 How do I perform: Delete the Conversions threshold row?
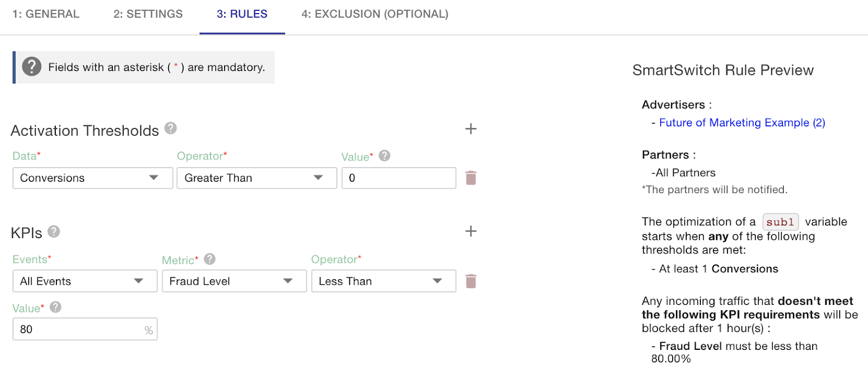[471, 178]
